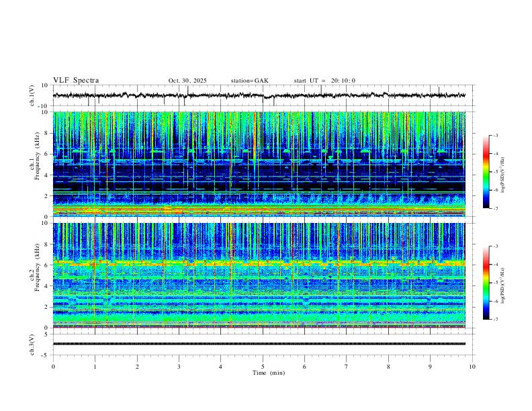Viewport: 532px width, 411px height.
Task: Click the time axis tick label '0'
Action: (53, 367)
